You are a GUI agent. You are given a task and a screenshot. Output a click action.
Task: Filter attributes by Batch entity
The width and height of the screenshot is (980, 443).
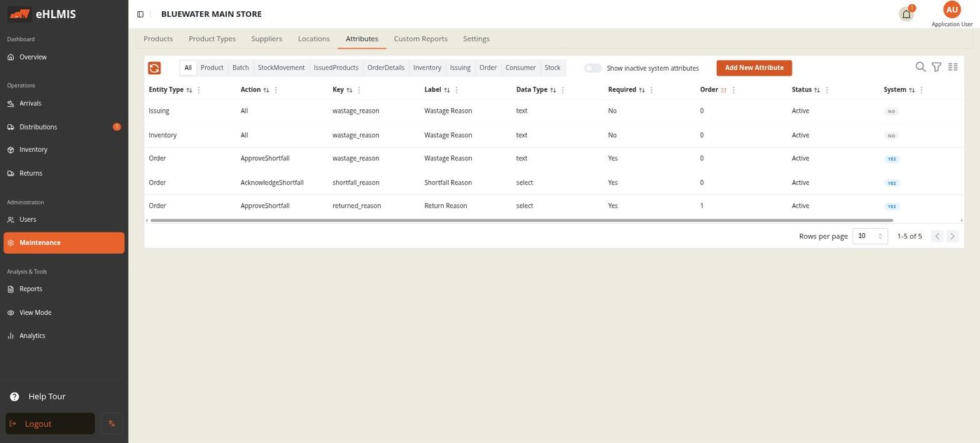pos(241,68)
